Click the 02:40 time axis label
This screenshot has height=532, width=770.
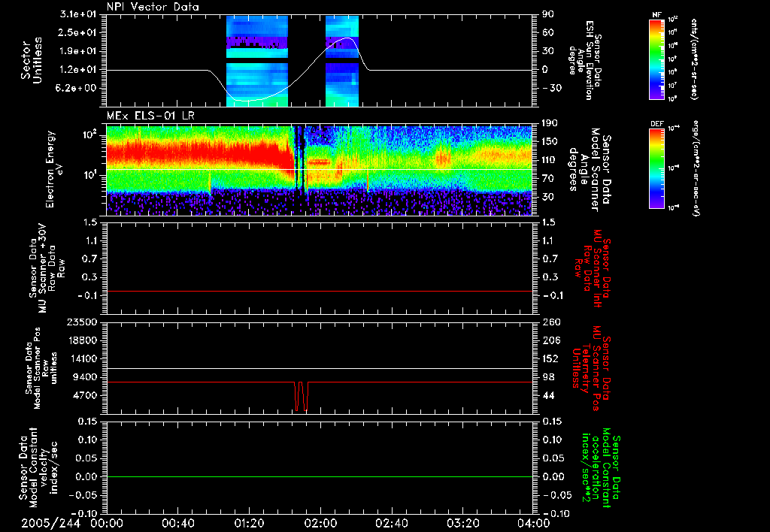pos(391,523)
